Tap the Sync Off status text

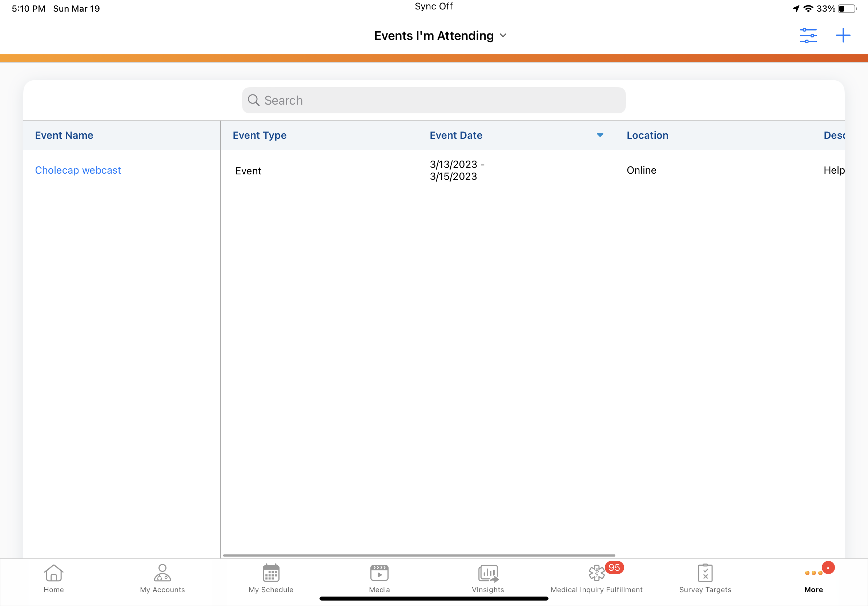434,7
